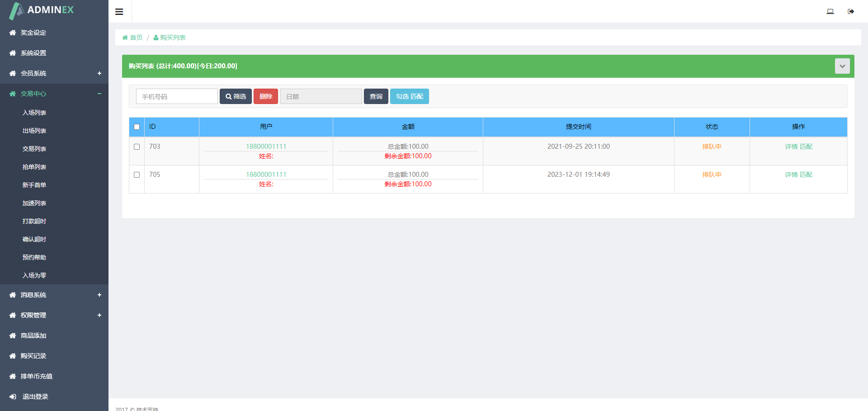868x411 pixels.
Task: Check the select-all checkbox in table header
Action: [137, 127]
